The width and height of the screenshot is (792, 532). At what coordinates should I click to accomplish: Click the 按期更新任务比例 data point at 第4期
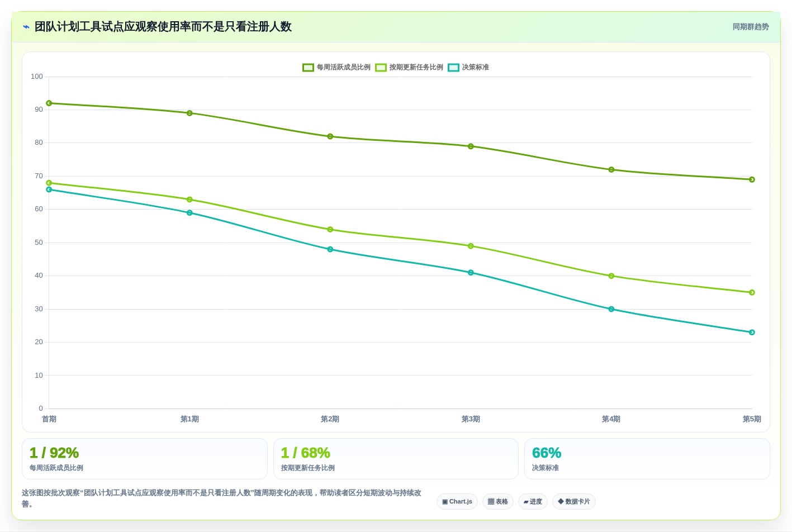611,276
